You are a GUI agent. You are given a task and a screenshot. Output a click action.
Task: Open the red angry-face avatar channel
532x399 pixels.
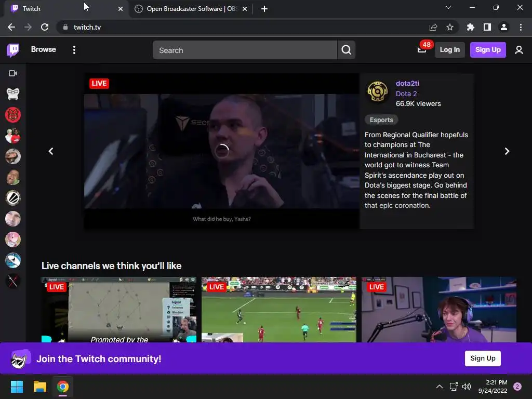(13, 115)
